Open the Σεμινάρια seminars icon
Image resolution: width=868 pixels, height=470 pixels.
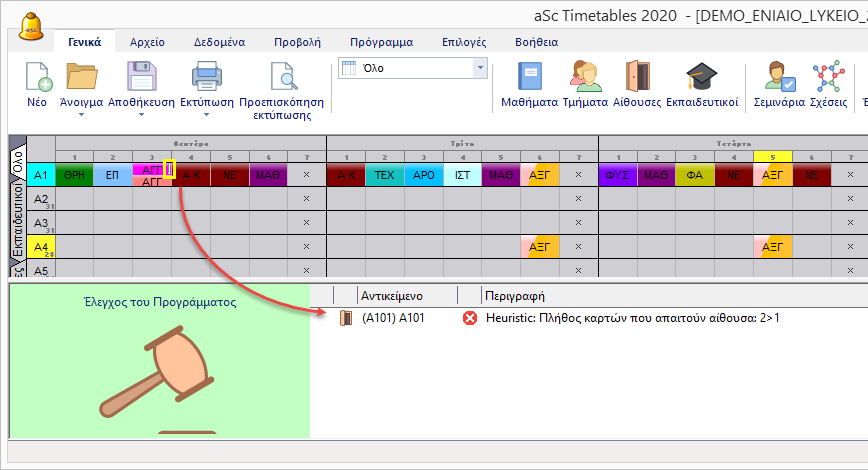click(x=778, y=78)
